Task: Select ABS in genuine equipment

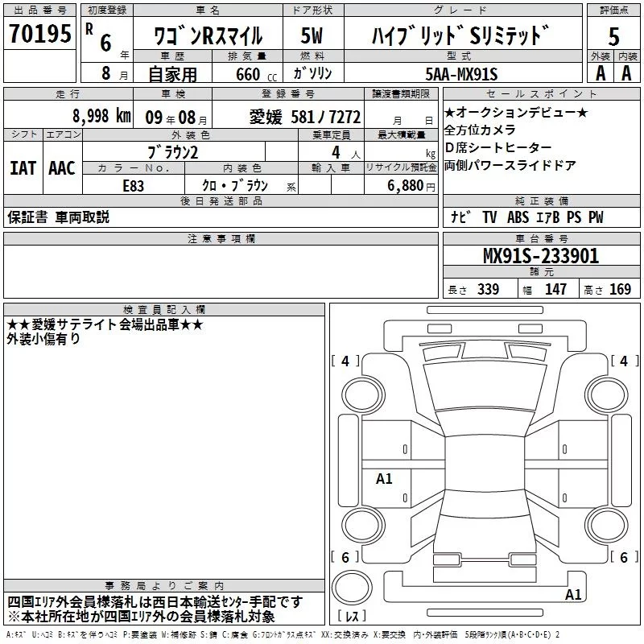Action: tap(518, 217)
